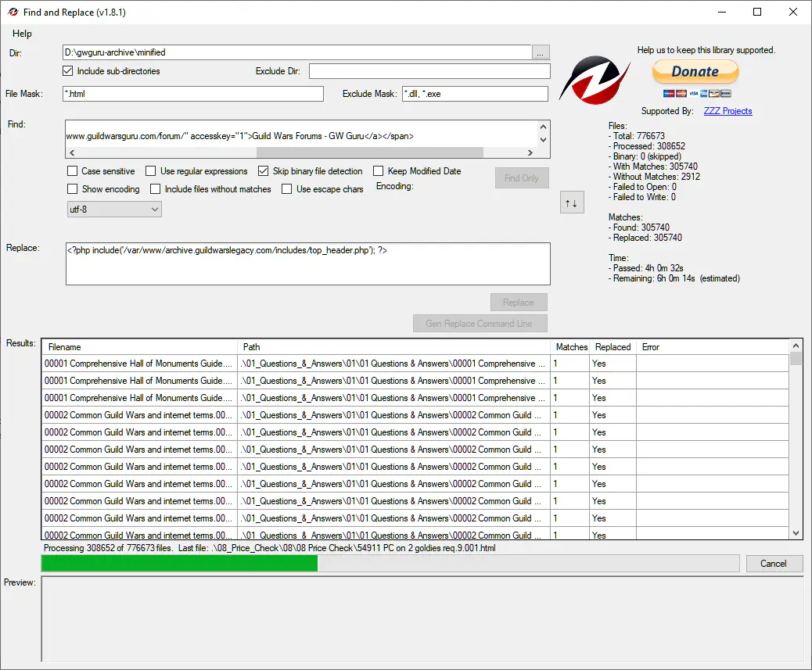812x670 pixels.
Task: Click the app icon in title bar
Action: click(x=13, y=12)
